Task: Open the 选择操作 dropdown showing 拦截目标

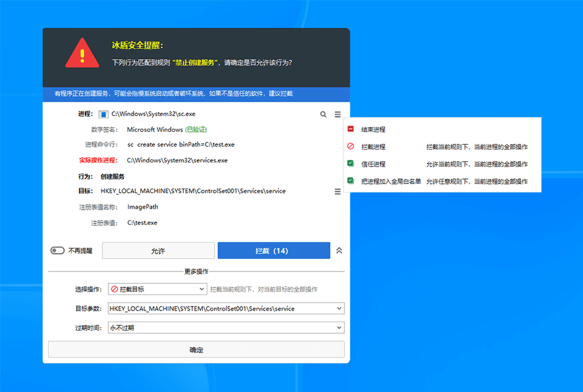Action: tap(158, 289)
